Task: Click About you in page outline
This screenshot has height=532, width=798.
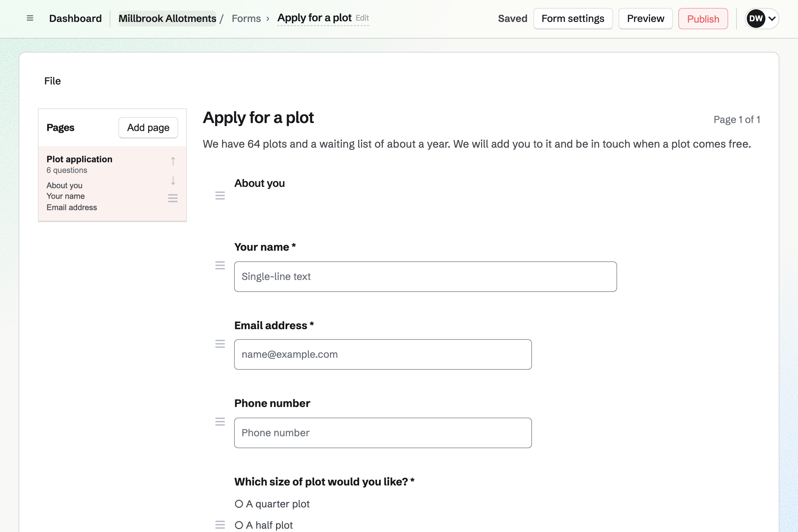Action: click(65, 186)
